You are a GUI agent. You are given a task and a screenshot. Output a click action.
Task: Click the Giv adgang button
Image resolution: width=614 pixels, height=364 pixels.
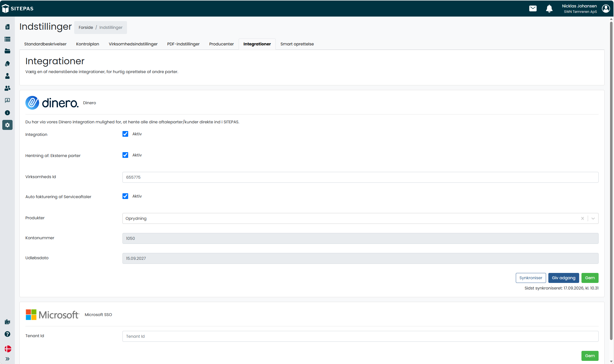563,278
